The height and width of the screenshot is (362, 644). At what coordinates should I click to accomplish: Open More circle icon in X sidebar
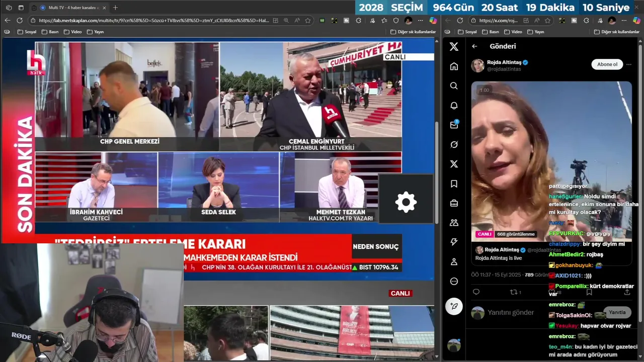click(x=454, y=282)
